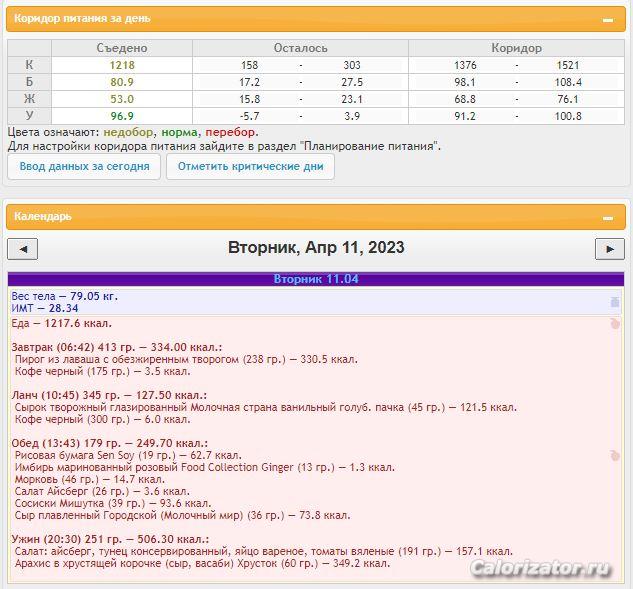Click the Коридор питания за день header title

tap(66, 20)
